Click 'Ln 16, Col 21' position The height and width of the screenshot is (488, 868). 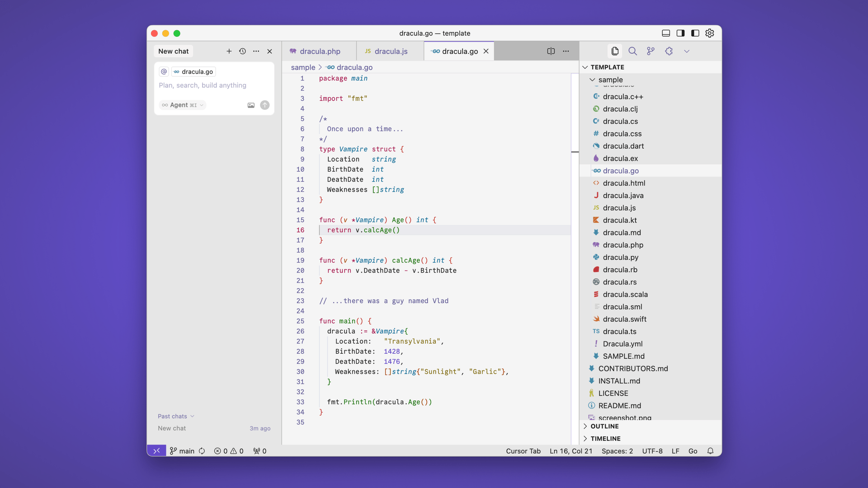[x=571, y=451]
